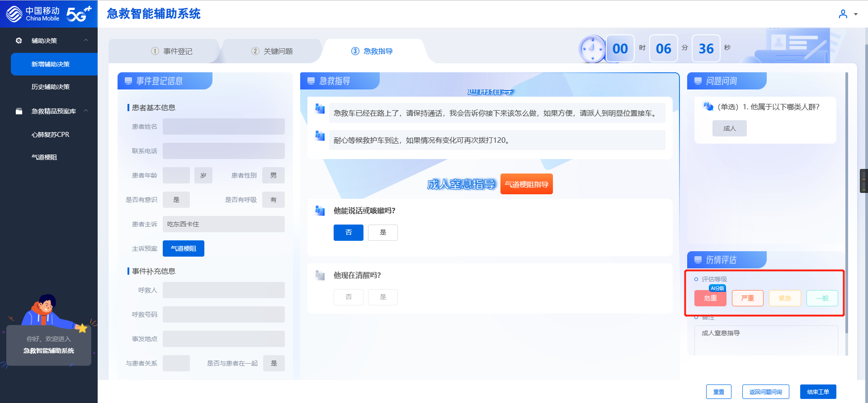Click the 事发地点 input field
868x403 pixels.
(224, 339)
